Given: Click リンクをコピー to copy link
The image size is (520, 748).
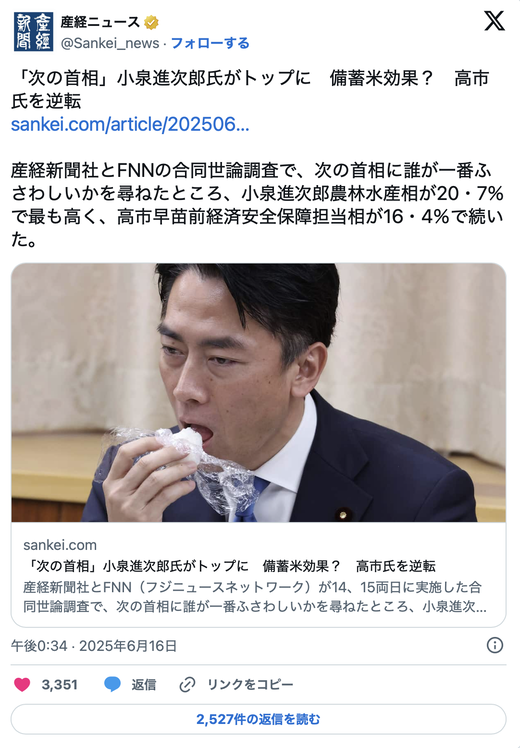Looking at the screenshot, I should (250, 685).
